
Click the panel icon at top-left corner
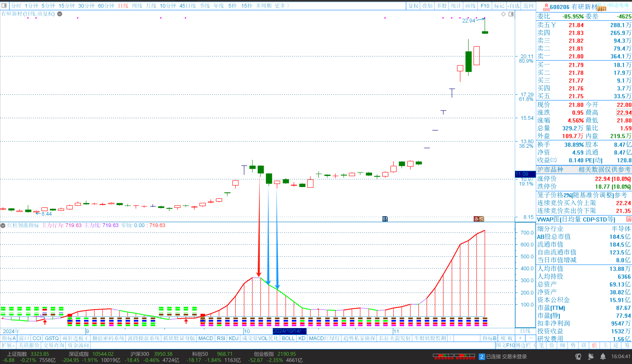coord(4,5)
